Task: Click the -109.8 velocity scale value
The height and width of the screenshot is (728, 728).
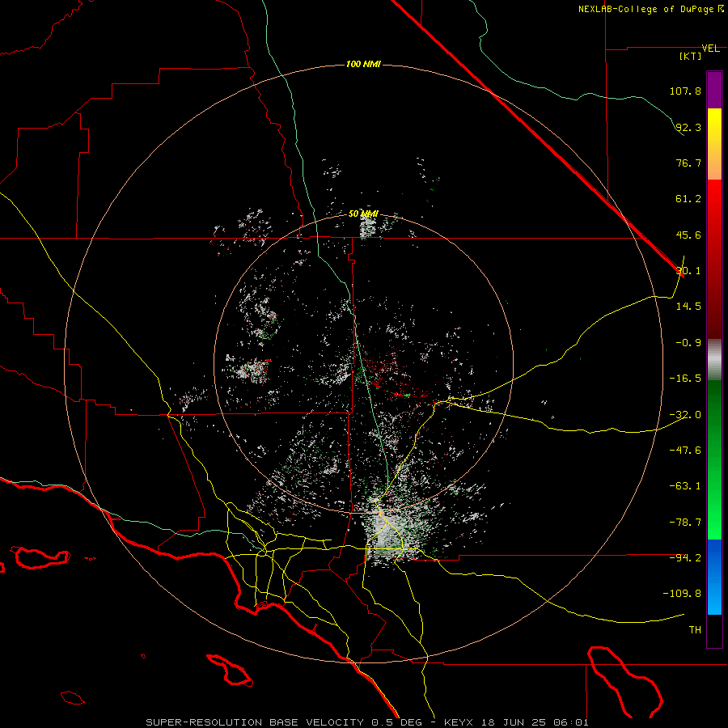Action: coord(682,594)
